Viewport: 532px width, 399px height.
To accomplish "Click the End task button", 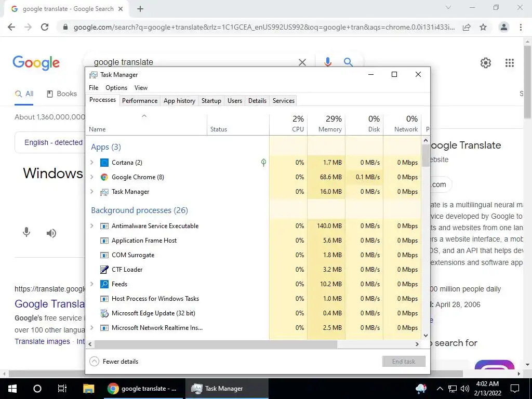I will click(x=404, y=362).
